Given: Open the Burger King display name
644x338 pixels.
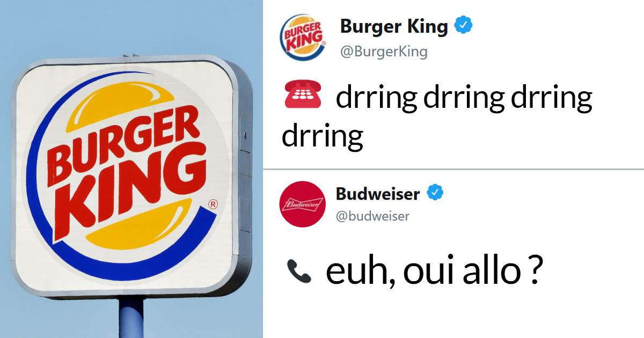Looking at the screenshot, I should click(x=394, y=26).
